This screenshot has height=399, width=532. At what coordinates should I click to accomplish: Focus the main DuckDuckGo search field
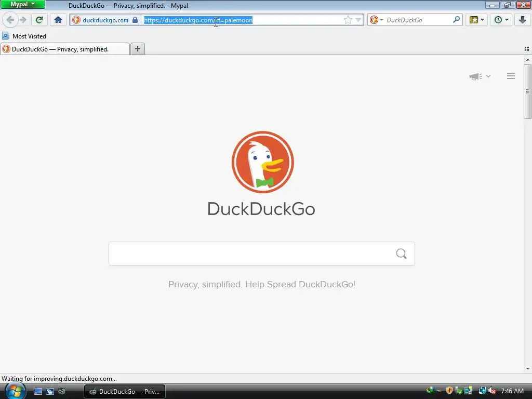pyautogui.click(x=262, y=254)
